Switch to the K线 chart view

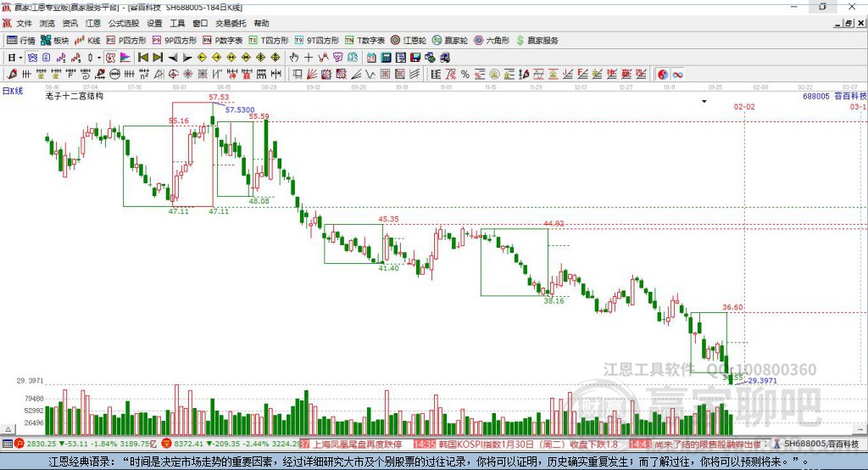pyautogui.click(x=87, y=41)
